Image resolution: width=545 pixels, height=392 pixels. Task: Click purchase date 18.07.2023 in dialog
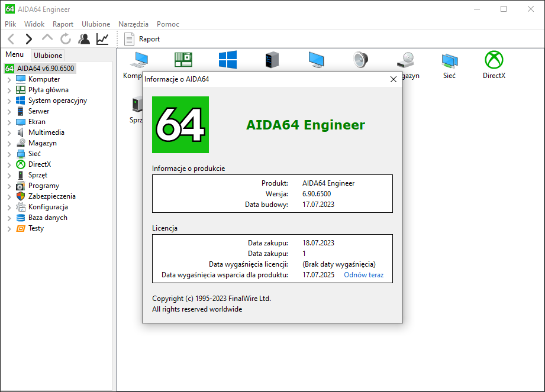click(x=318, y=242)
